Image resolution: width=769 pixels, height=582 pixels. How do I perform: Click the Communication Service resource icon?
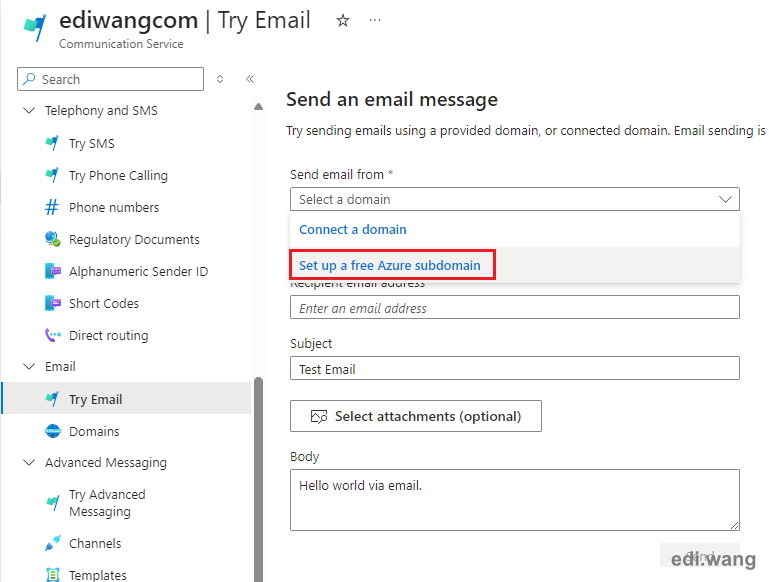35,27
